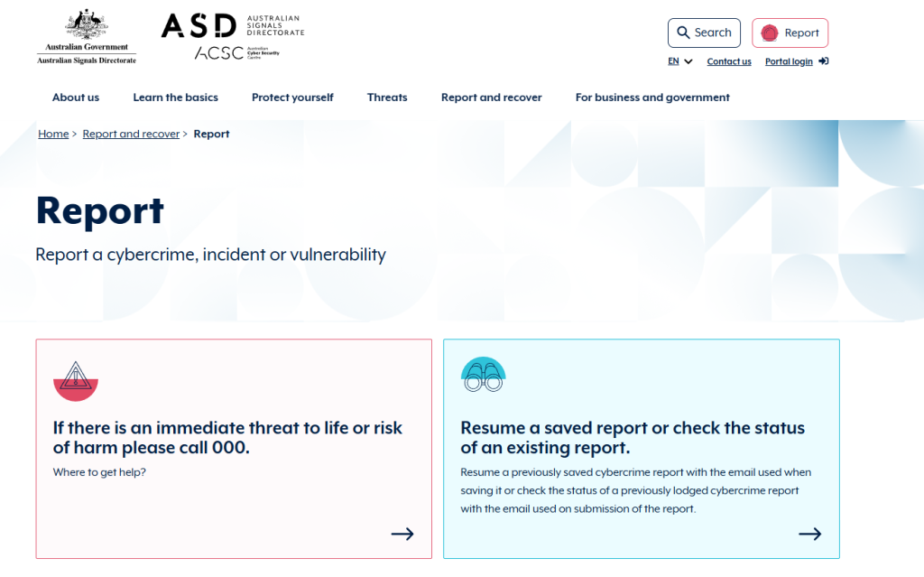The width and height of the screenshot is (924, 577).
Task: Follow the Contact us link
Action: click(729, 61)
